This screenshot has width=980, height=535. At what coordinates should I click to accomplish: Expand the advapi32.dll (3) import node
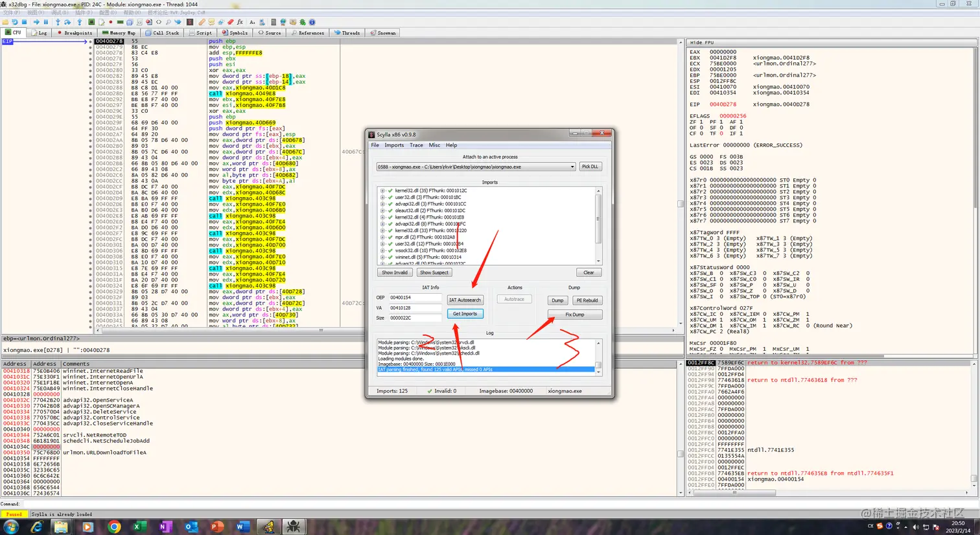(382, 204)
